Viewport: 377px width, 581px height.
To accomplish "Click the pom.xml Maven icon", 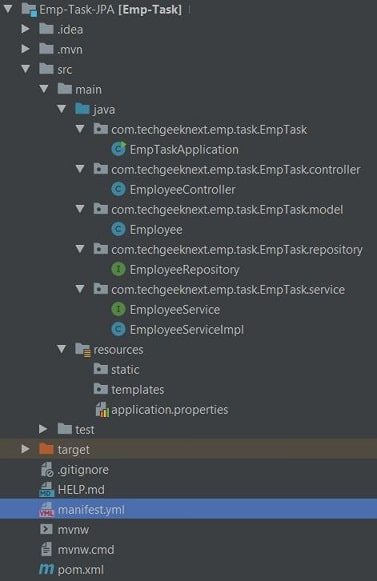I will click(46, 570).
